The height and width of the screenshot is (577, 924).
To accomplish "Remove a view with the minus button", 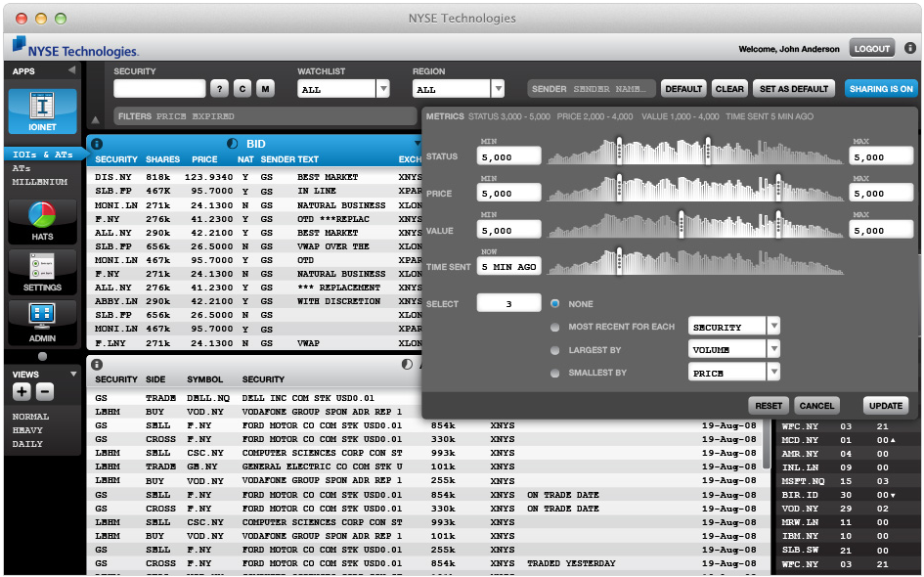I will [45, 391].
